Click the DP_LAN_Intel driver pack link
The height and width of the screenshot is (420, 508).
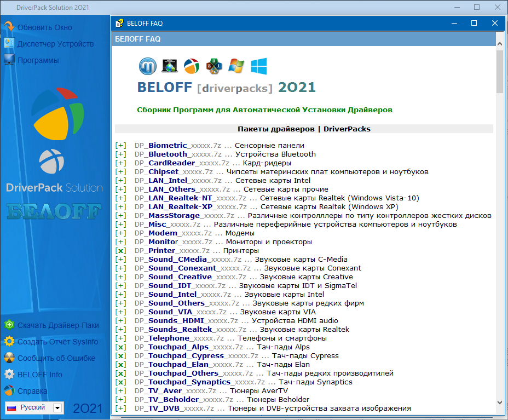(x=168, y=181)
